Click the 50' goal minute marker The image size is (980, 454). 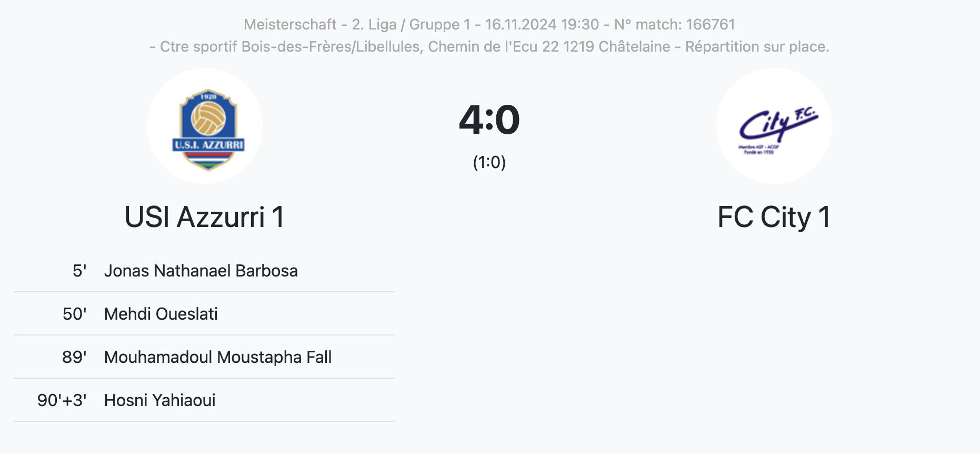(74, 314)
